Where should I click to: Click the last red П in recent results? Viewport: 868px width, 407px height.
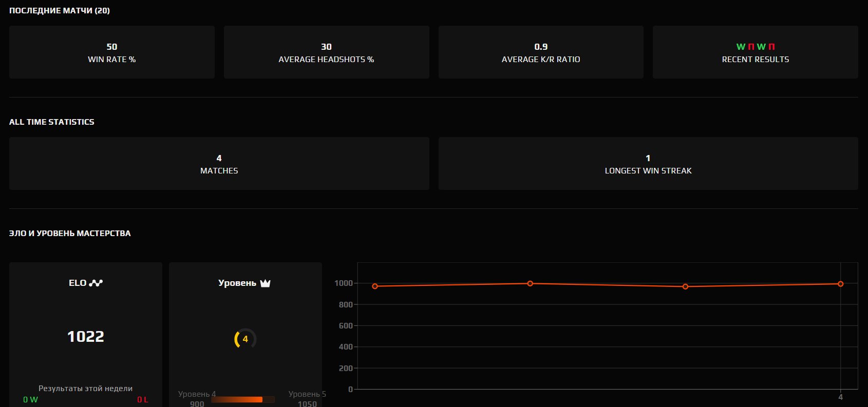click(x=771, y=47)
